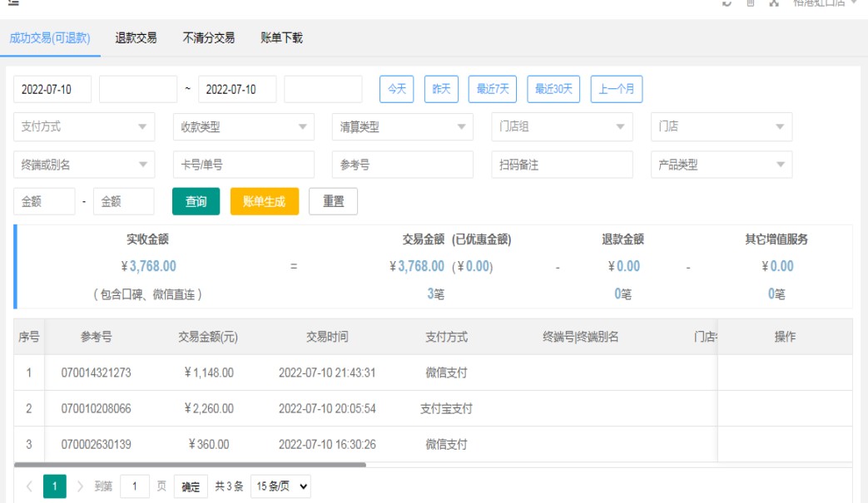Image resolution: width=868 pixels, height=503 pixels.
Task: Click the 重置 reset button
Action: (333, 202)
